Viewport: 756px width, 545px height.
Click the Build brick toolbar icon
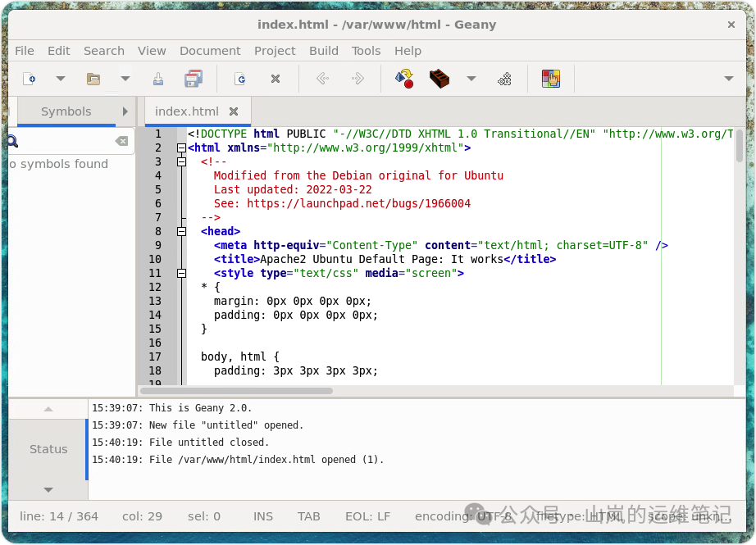pyautogui.click(x=439, y=79)
